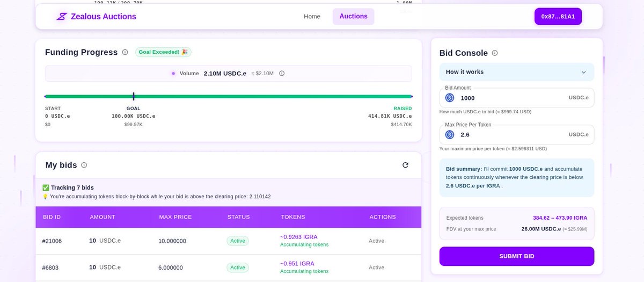Viewport: 644px width, 282px height.
Task: Click the ACTIONS column header
Action: (x=383, y=217)
